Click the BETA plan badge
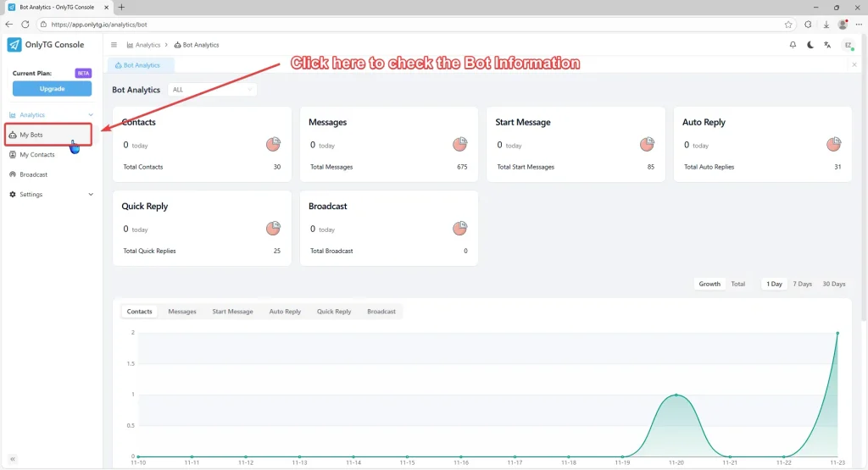This screenshot has width=868, height=470. coord(83,73)
